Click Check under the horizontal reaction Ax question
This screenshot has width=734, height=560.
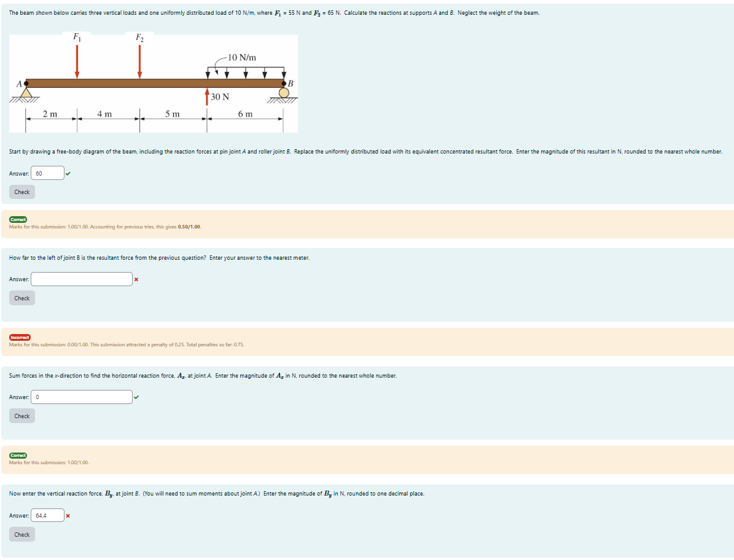coord(22,416)
